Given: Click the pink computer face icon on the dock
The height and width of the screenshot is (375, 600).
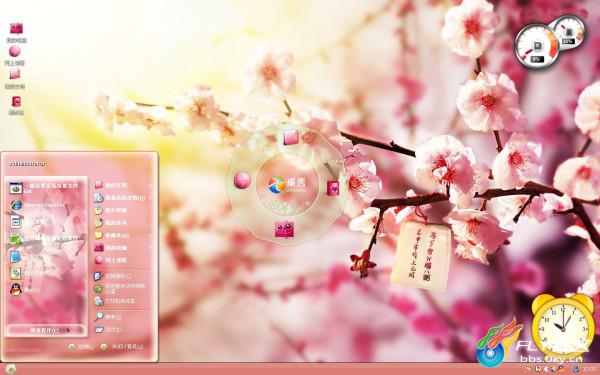Looking at the screenshot, I should [x=284, y=229].
